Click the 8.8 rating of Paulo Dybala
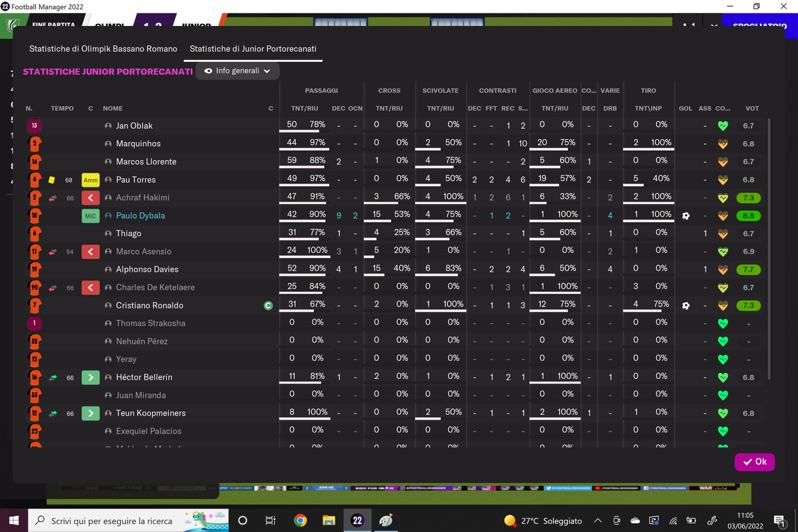 coord(748,215)
